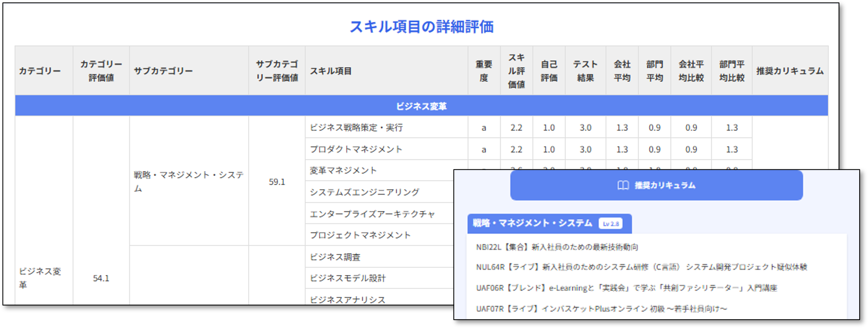This screenshot has width=868, height=328.
Task: Click the サブカテゴリー column header
Action: pos(163,71)
